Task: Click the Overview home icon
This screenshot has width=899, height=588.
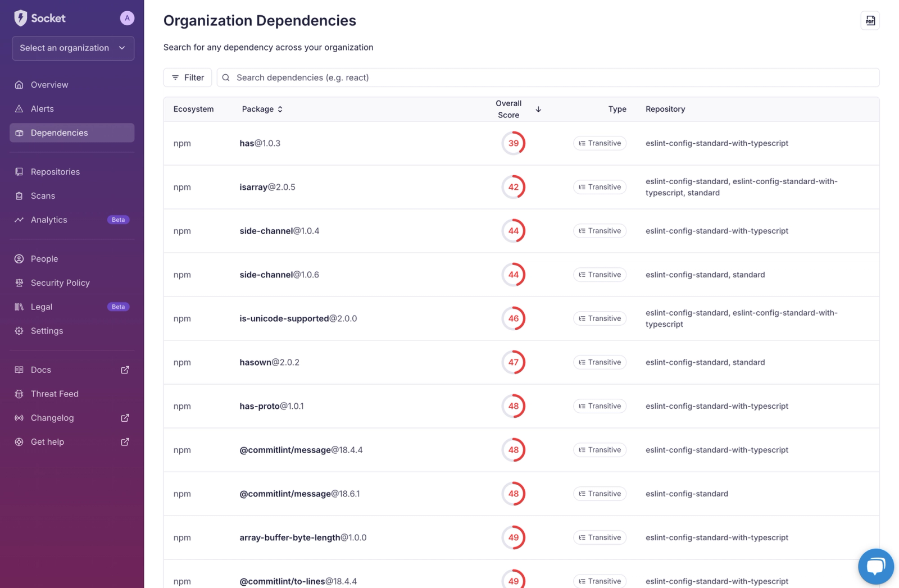Action: (x=19, y=85)
